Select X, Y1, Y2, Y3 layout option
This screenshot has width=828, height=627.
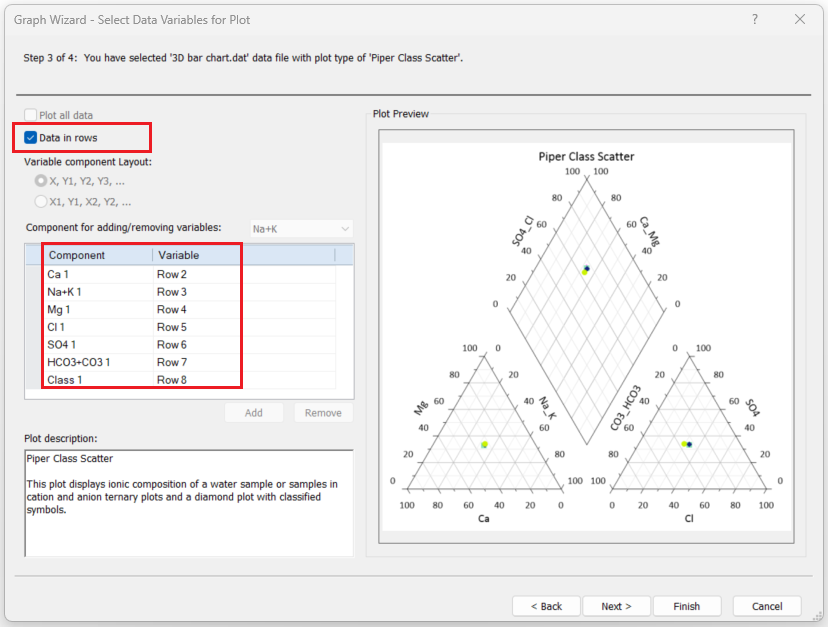41,181
